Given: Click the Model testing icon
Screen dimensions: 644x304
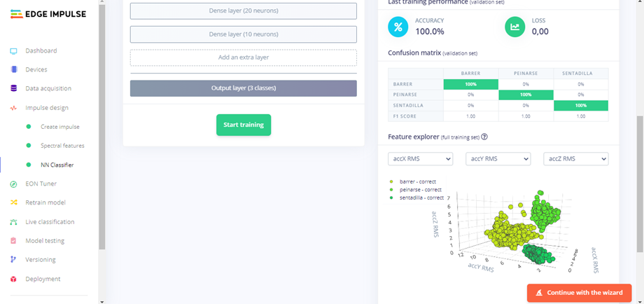Looking at the screenshot, I should pyautogui.click(x=13, y=241).
